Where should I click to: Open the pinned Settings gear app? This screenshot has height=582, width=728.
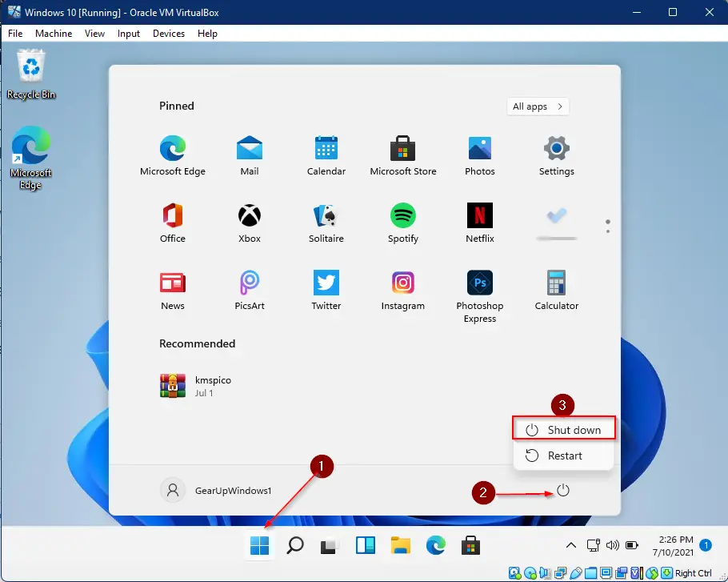[556, 157]
